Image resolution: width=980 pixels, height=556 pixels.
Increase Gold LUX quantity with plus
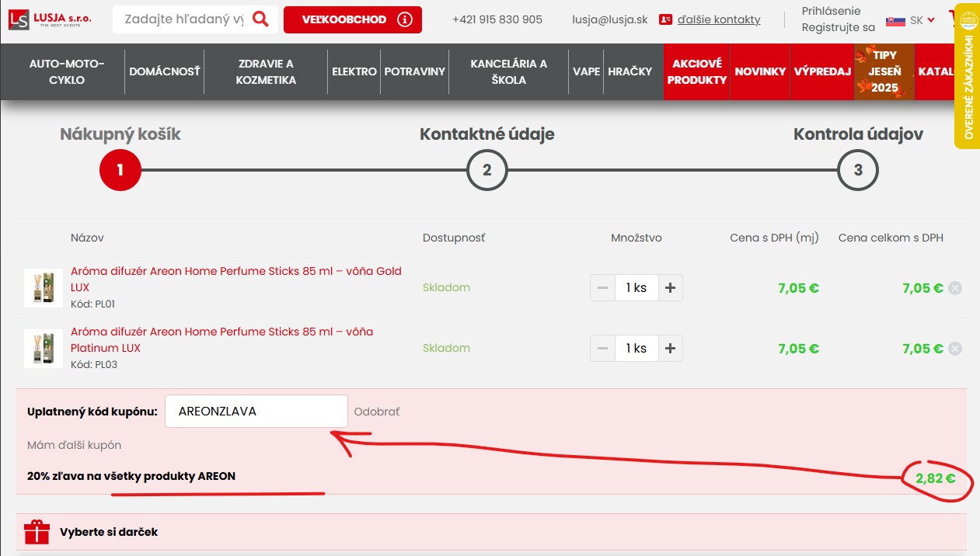click(670, 288)
